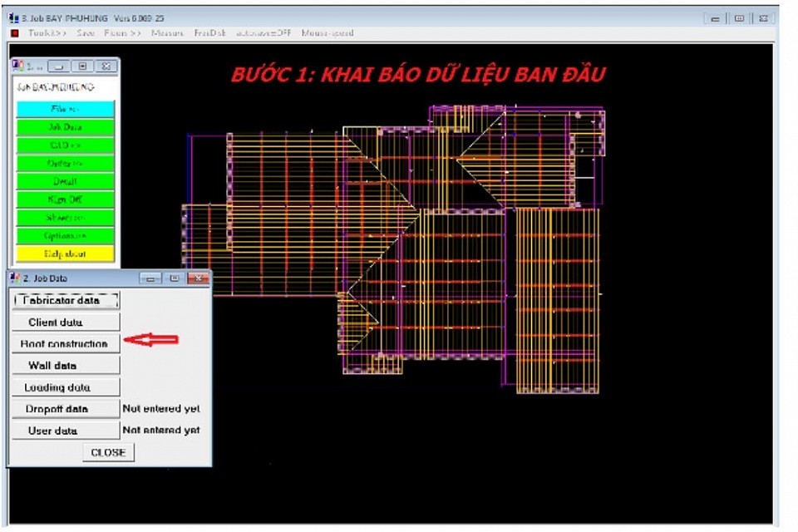Expand the Floors >> menu
This screenshot has width=798, height=532.
(x=123, y=33)
